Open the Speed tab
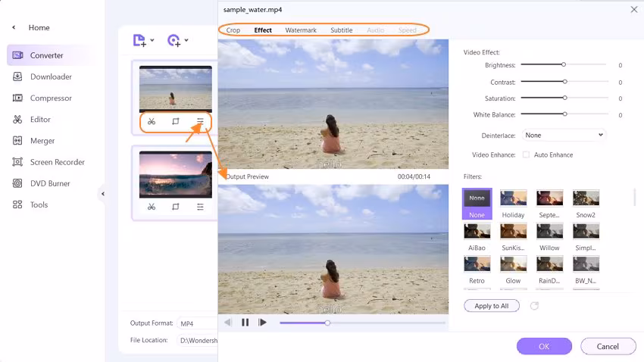Viewport: 644px width, 362px height. click(407, 30)
